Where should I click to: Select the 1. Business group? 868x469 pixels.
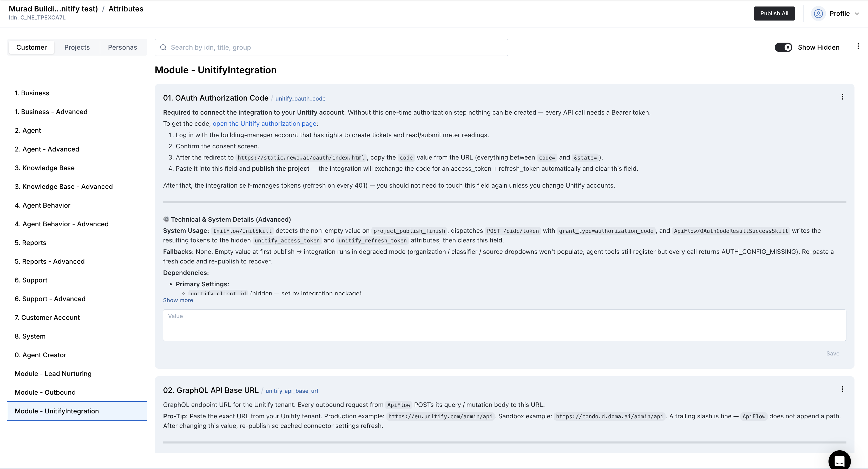77,93
